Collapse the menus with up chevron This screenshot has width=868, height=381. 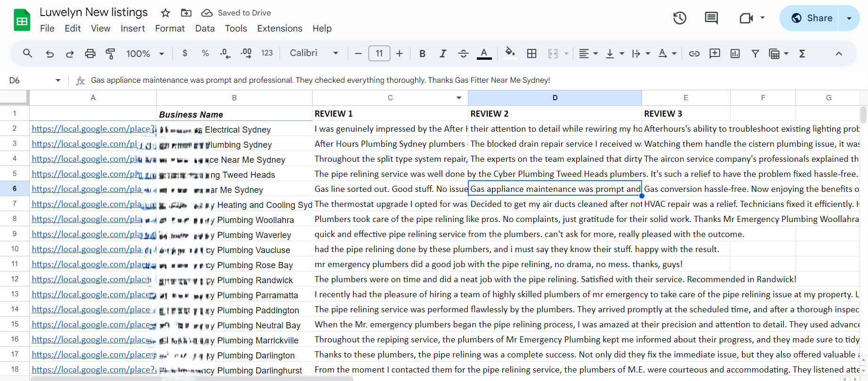tap(839, 54)
